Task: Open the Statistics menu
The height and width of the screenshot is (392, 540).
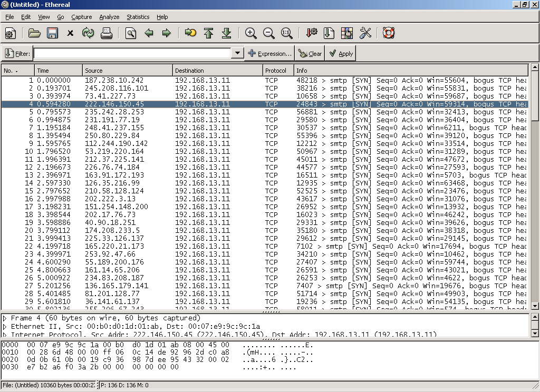Action: (138, 17)
